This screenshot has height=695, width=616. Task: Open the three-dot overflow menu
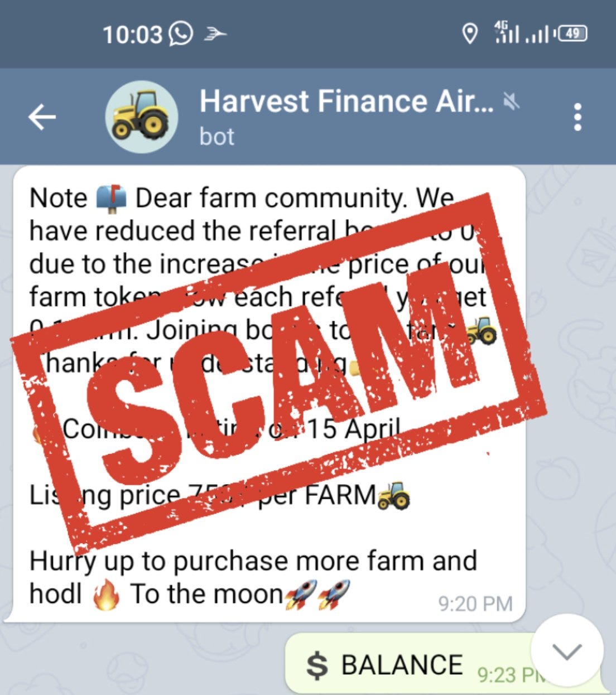(578, 117)
